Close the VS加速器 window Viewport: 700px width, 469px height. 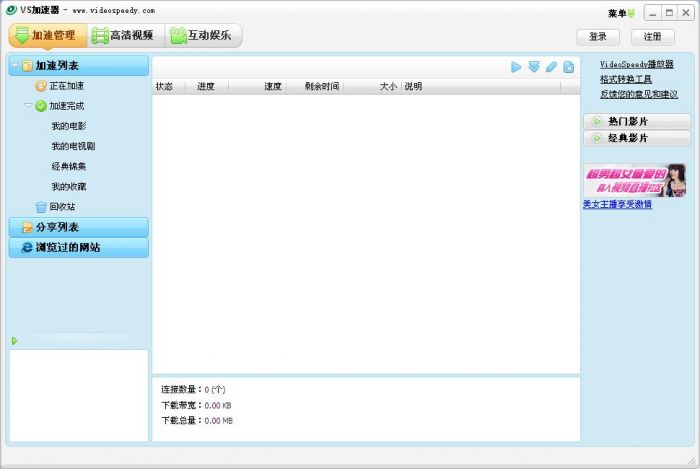click(x=686, y=13)
